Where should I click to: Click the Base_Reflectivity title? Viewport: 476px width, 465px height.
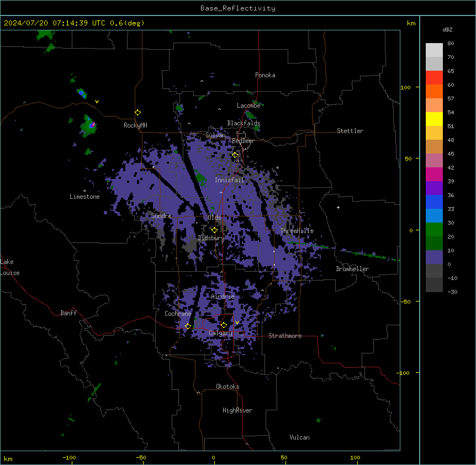(x=238, y=8)
